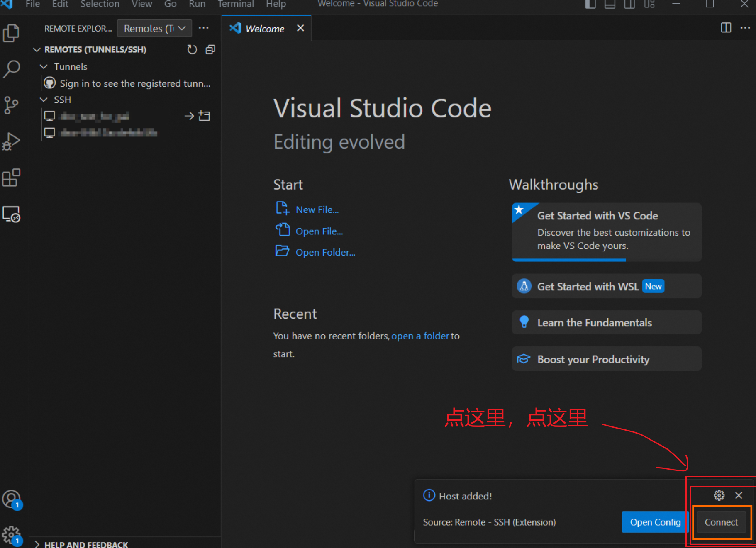Open the File menu
The height and width of the screenshot is (548, 756).
(33, 4)
